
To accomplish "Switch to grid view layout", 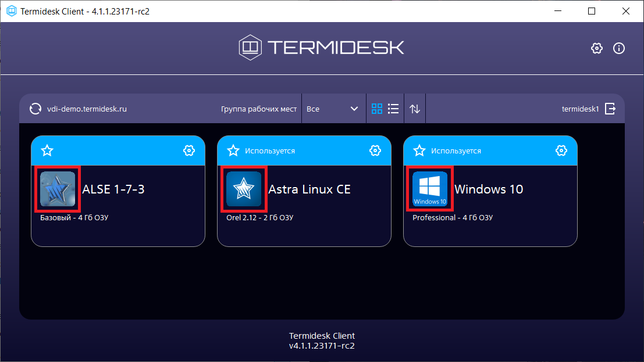I will pos(377,109).
